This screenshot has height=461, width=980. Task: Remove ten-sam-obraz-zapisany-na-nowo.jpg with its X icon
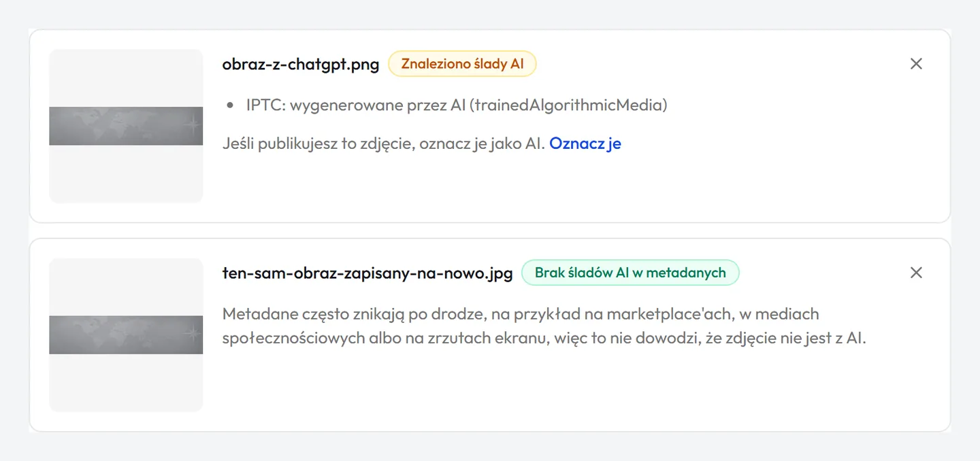(916, 273)
